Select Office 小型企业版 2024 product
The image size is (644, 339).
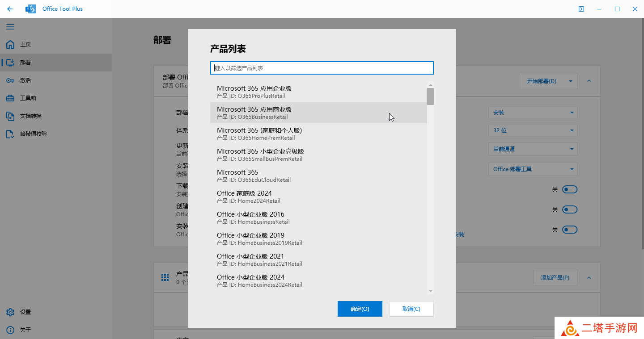tap(318, 281)
